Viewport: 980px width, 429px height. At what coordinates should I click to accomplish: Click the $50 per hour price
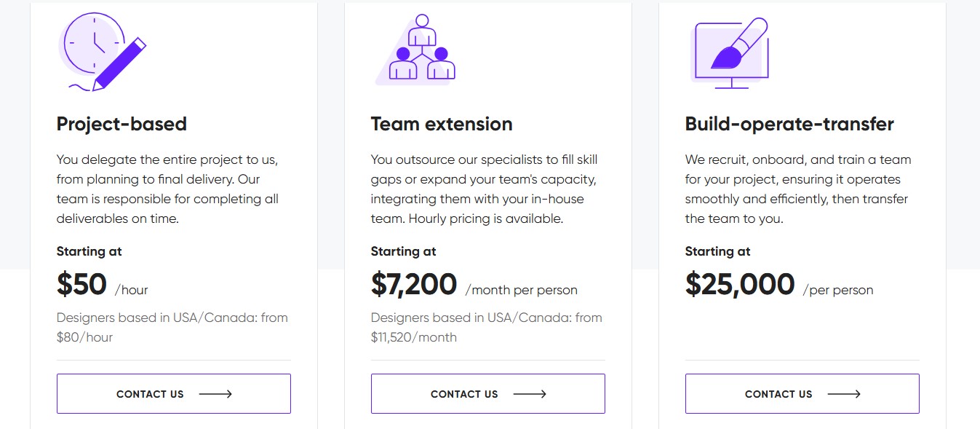click(82, 285)
